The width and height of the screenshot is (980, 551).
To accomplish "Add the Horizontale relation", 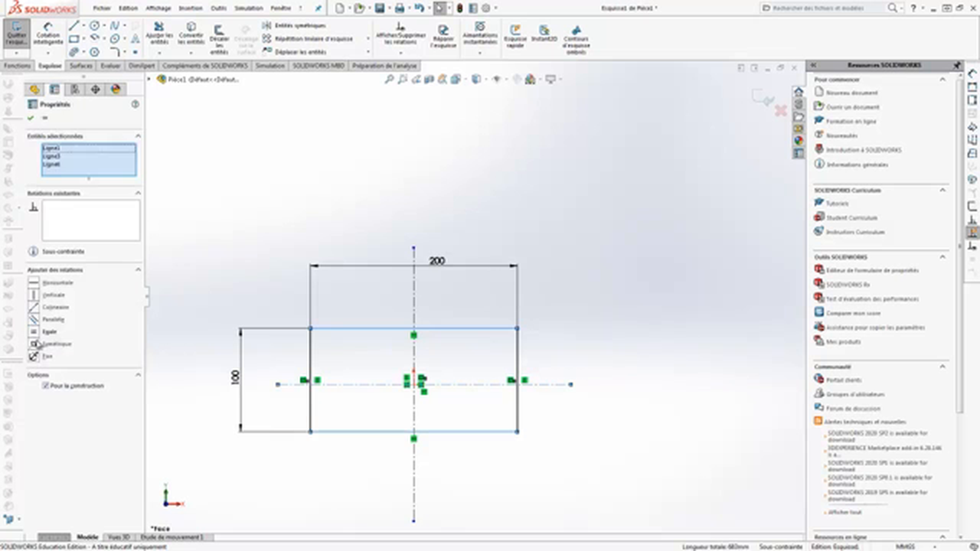I will pyautogui.click(x=57, y=282).
